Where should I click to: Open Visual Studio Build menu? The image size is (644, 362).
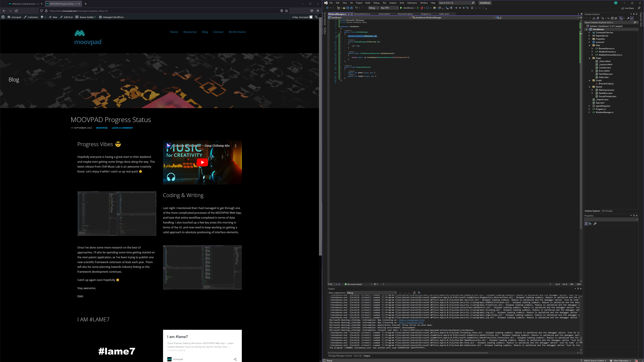[368, 3]
